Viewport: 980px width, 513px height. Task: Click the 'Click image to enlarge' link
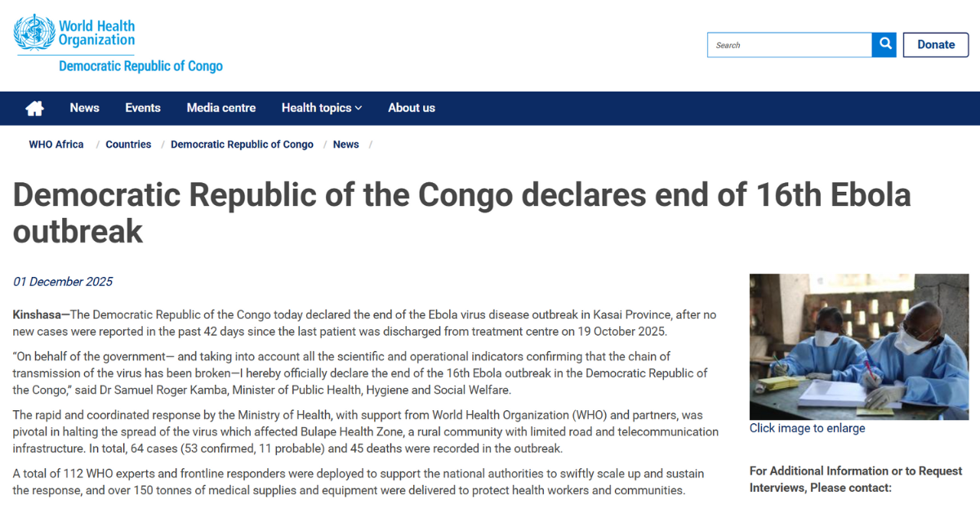click(x=807, y=428)
